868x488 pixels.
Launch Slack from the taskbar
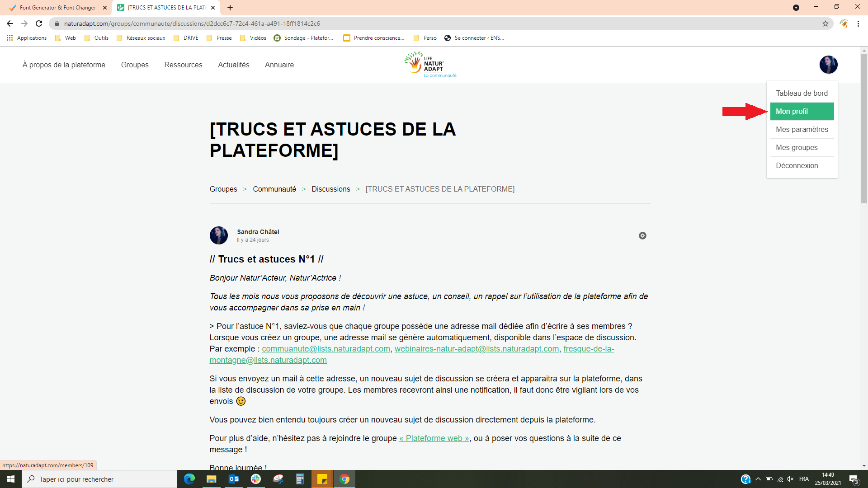pyautogui.click(x=256, y=479)
